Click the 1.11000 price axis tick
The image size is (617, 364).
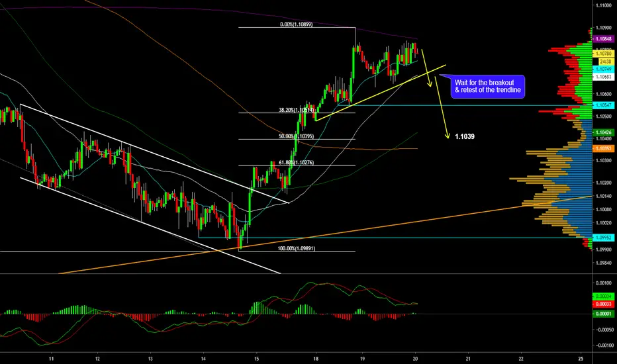coord(603,5)
